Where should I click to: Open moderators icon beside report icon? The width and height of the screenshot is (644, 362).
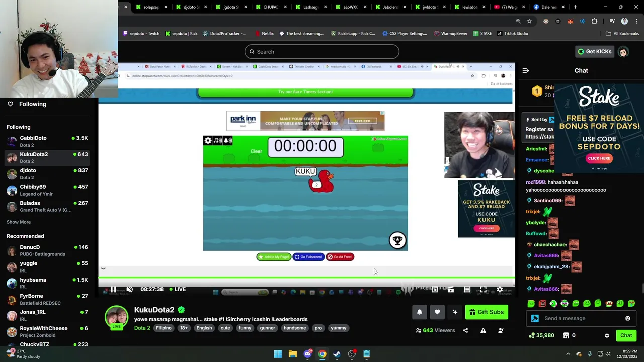pos(501,330)
